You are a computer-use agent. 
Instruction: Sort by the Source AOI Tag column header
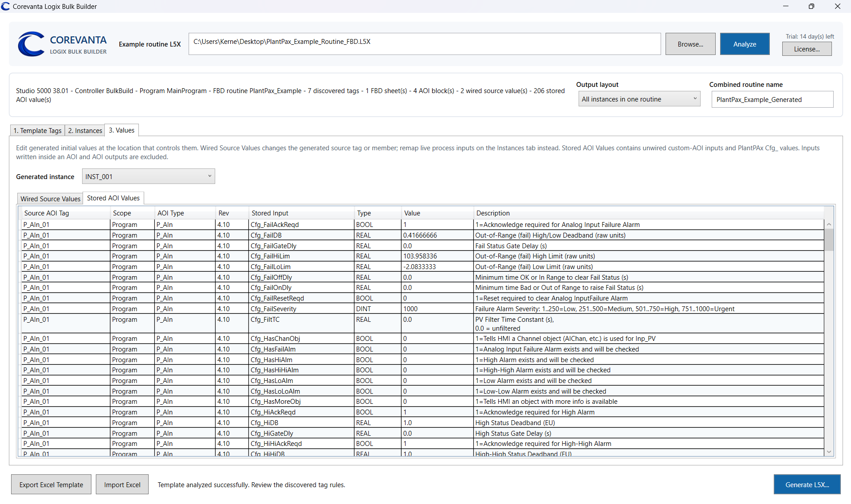66,213
